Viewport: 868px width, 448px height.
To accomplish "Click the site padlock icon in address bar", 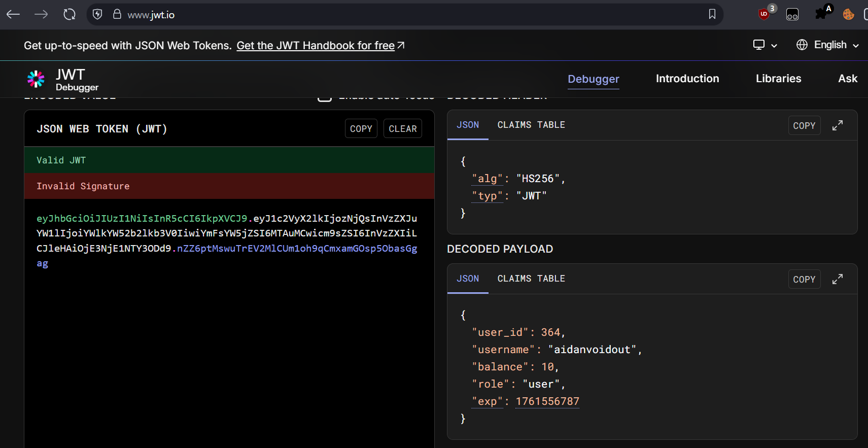I will pos(117,15).
